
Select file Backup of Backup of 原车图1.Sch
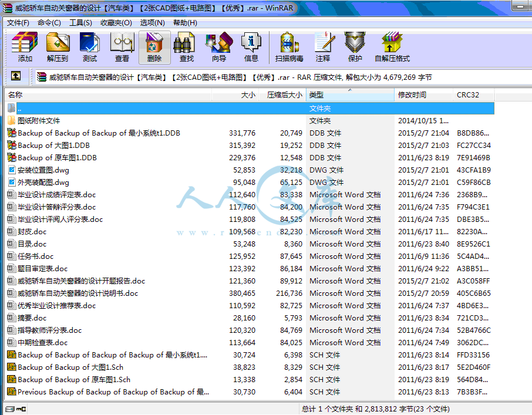point(74,379)
